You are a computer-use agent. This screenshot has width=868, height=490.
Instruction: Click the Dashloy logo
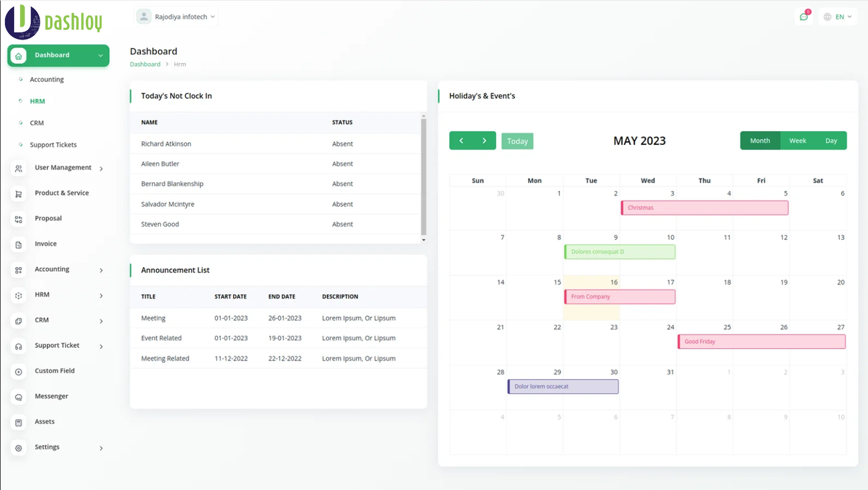(53, 22)
